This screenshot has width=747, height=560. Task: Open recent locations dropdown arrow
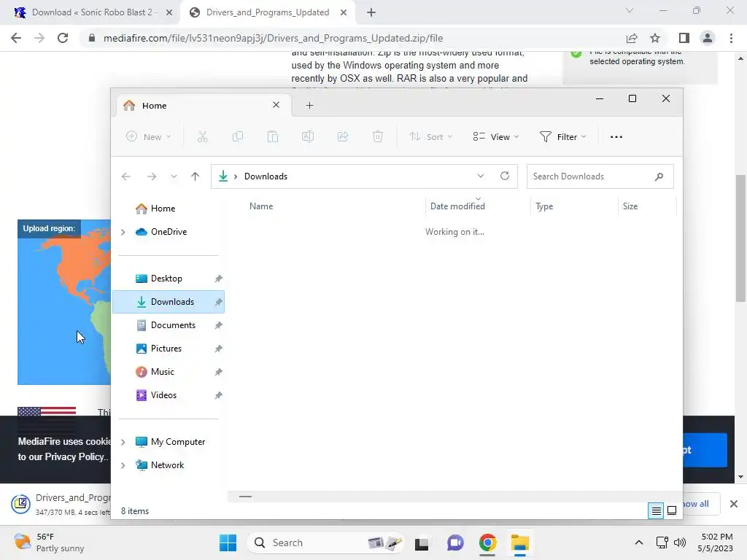pos(174,176)
